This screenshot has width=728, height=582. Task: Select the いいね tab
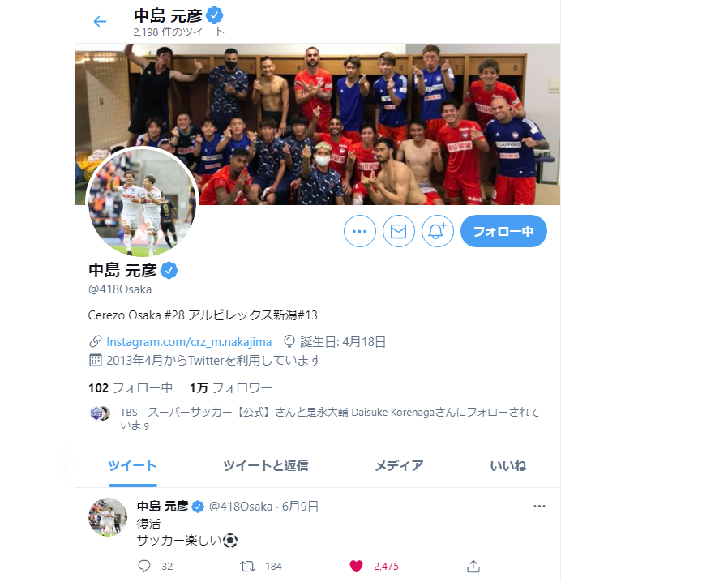508,465
